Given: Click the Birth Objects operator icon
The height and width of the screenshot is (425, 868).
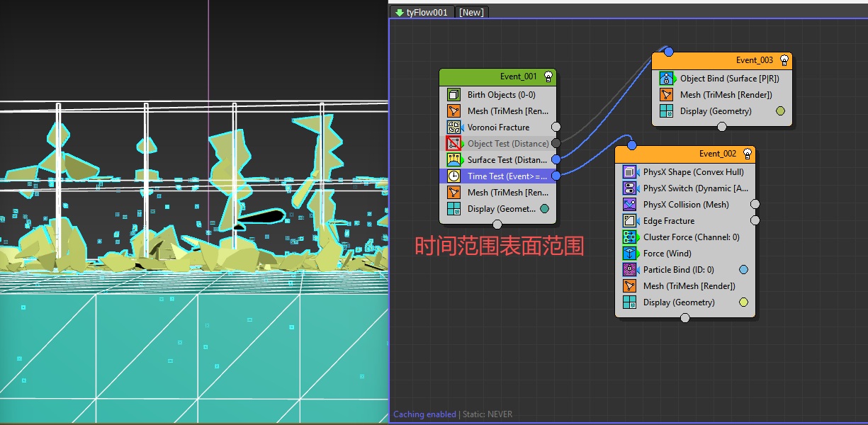Looking at the screenshot, I should pyautogui.click(x=454, y=95).
